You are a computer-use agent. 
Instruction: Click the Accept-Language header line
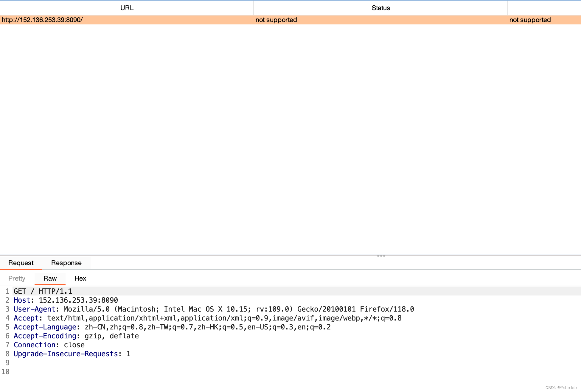point(173,327)
